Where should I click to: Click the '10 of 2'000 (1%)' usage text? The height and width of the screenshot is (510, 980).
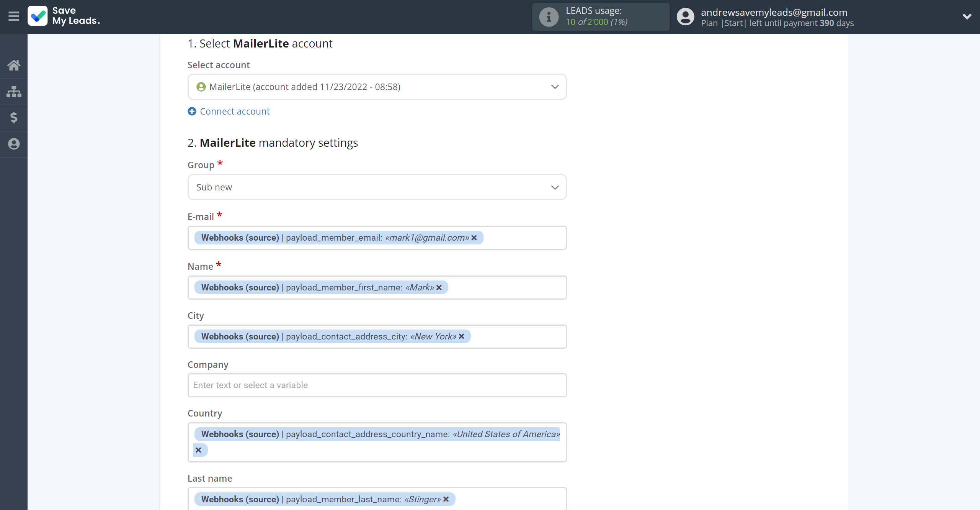pos(596,22)
